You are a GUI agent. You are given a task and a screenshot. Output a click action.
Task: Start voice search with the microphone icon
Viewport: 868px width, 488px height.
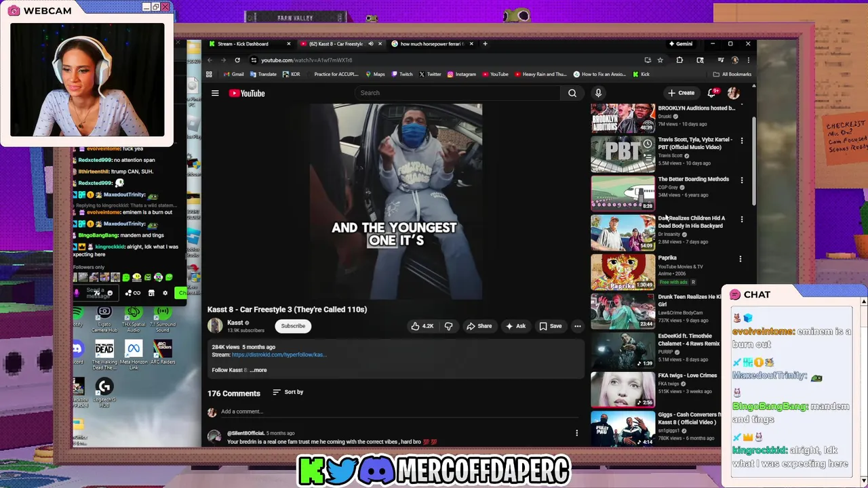tap(598, 93)
